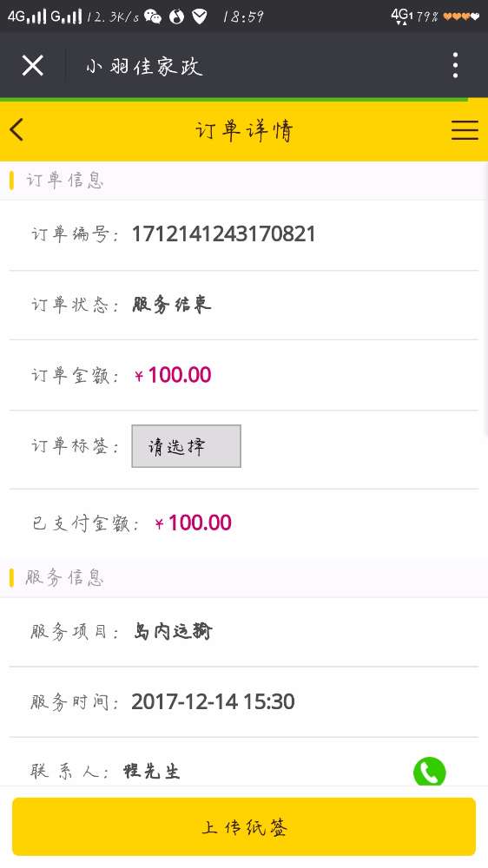Tap the 服务信息 section header
The image size is (488, 868).
[65, 578]
